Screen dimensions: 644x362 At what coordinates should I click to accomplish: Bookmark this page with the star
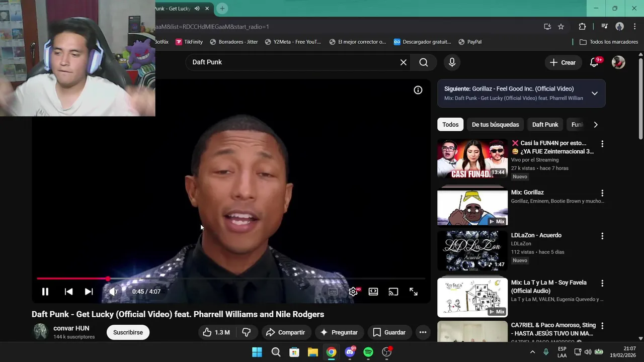(561, 27)
